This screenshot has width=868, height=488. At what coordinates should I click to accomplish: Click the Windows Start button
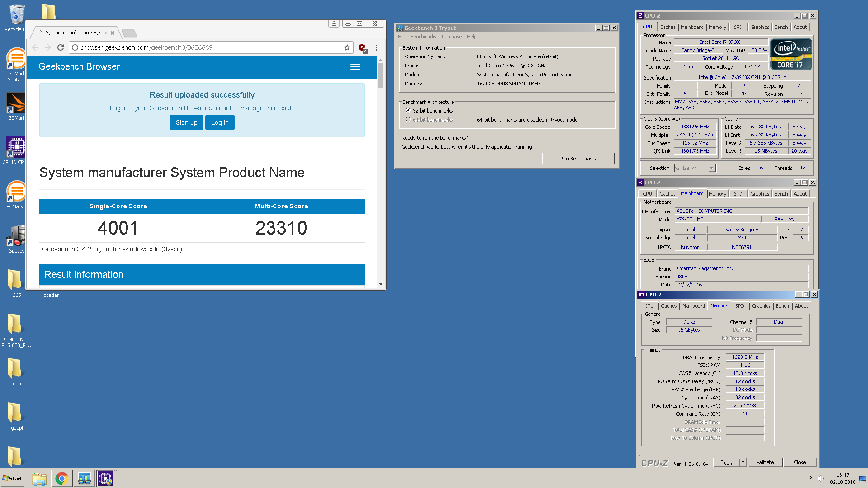12,479
